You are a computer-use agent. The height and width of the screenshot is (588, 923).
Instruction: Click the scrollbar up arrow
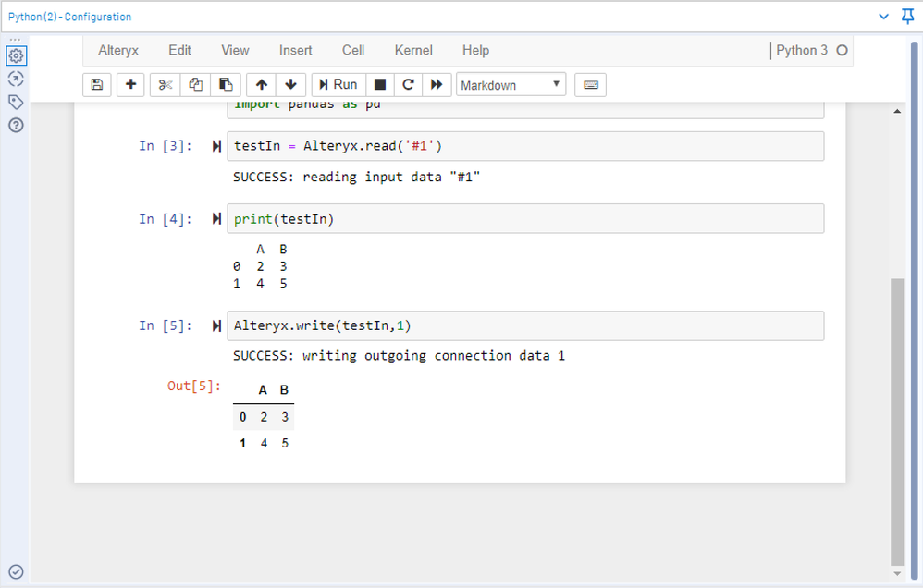point(897,111)
